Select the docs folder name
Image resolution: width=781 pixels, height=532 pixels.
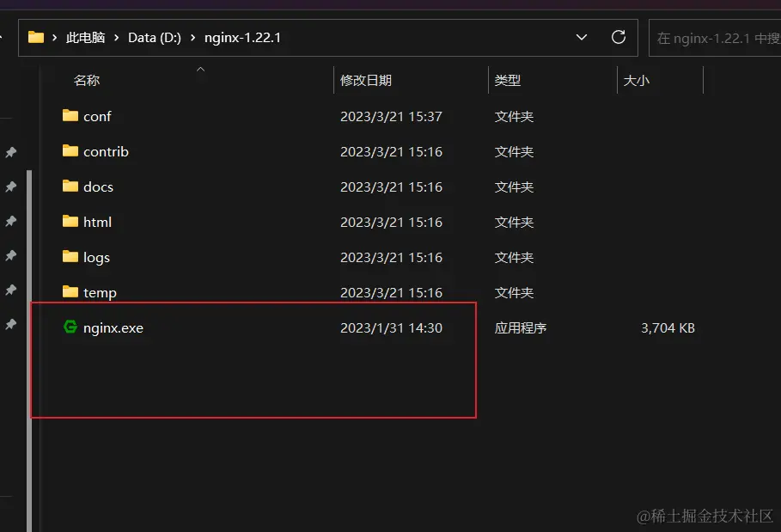(x=98, y=187)
